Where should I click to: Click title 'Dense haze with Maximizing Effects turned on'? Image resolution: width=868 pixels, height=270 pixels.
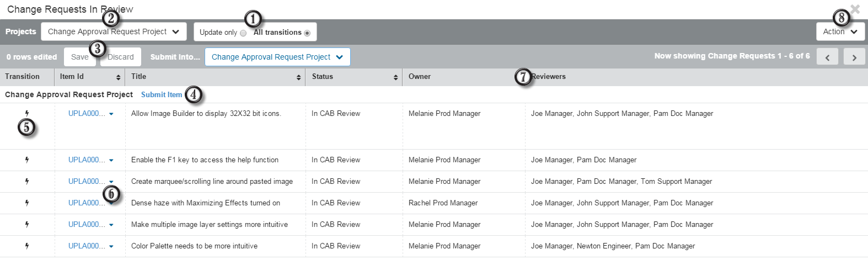pos(206,203)
